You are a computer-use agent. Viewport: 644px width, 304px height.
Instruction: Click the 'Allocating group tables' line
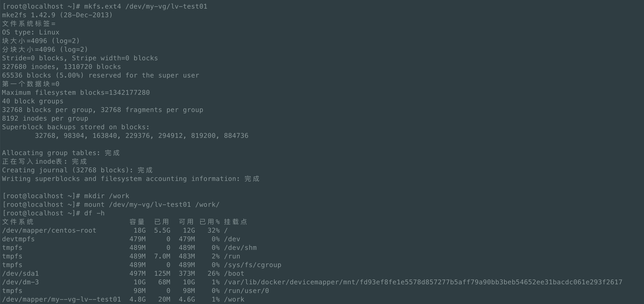click(x=61, y=153)
